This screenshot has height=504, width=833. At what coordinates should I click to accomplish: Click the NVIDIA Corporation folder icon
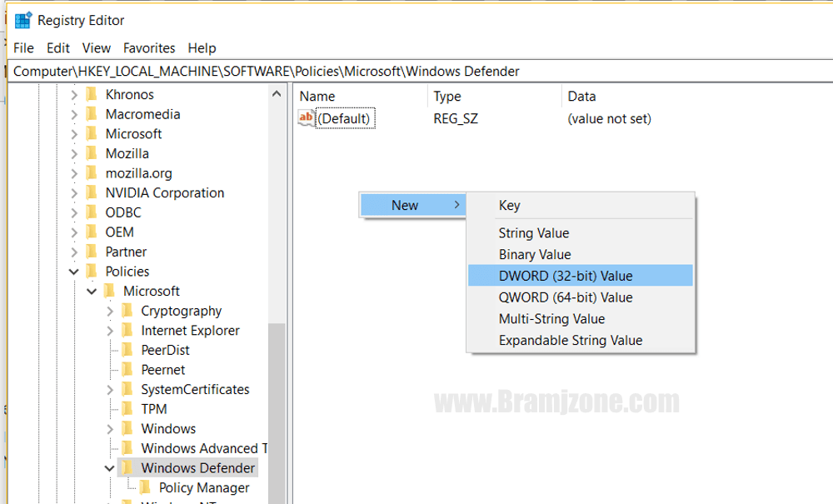(x=92, y=192)
